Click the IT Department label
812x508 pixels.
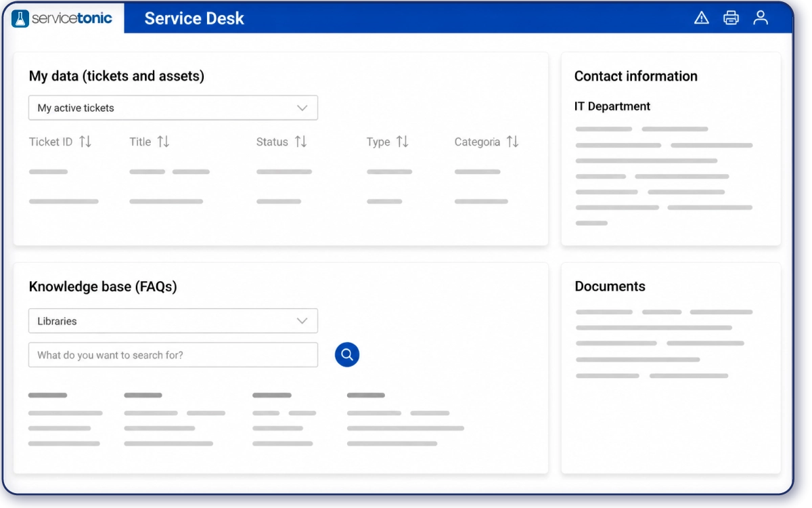(612, 106)
